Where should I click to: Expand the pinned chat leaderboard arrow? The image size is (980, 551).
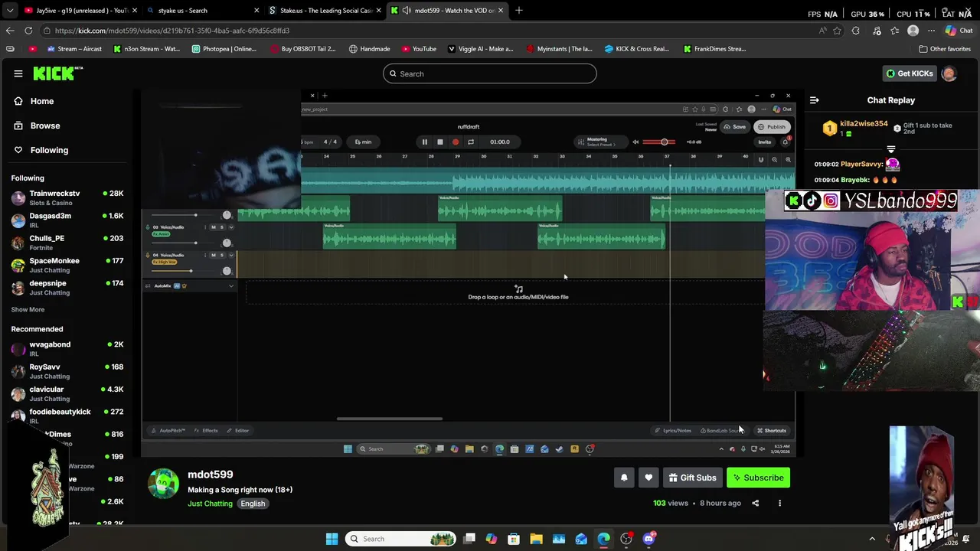pyautogui.click(x=890, y=149)
